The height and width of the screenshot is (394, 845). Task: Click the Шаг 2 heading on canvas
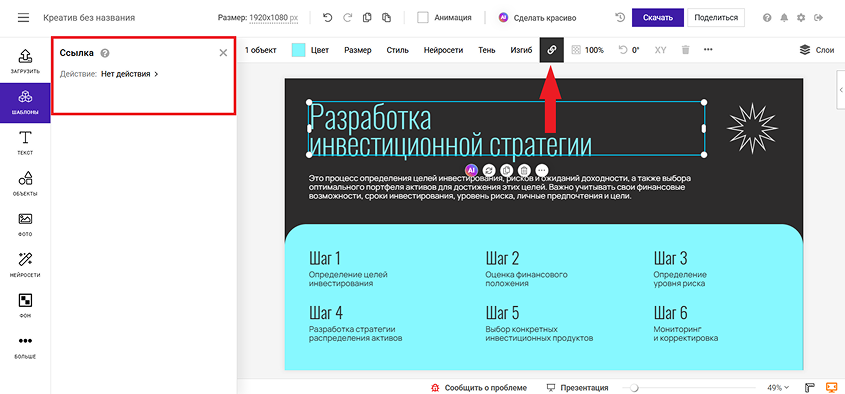(502, 258)
